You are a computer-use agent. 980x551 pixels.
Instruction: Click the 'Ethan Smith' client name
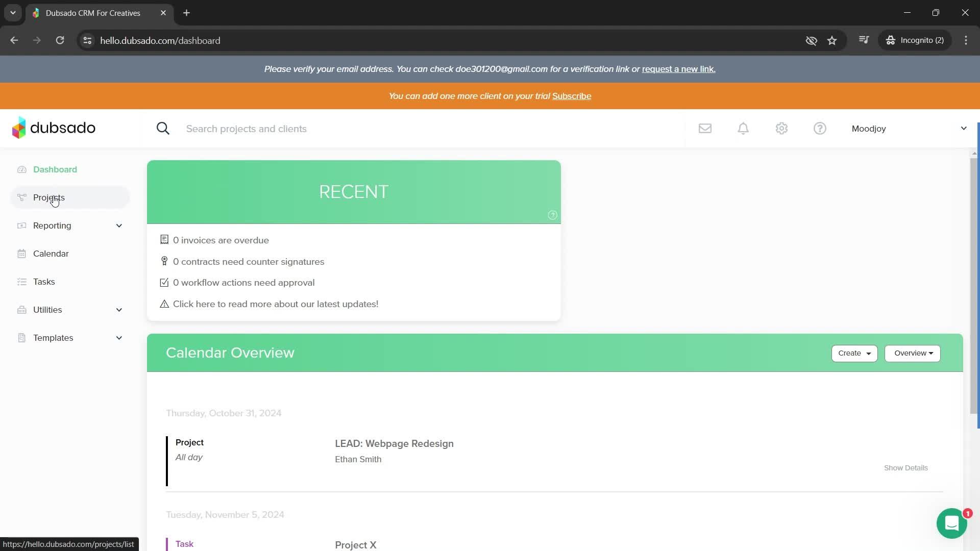[358, 459]
